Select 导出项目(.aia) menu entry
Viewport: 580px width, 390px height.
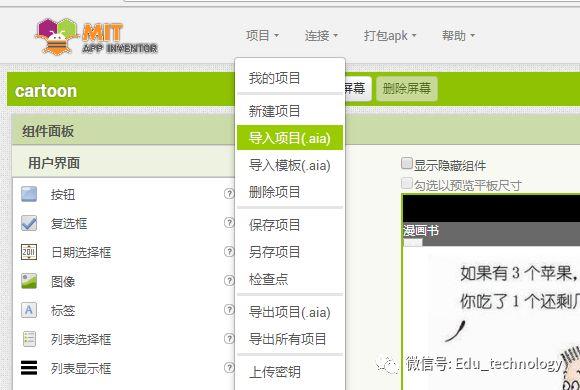(290, 312)
